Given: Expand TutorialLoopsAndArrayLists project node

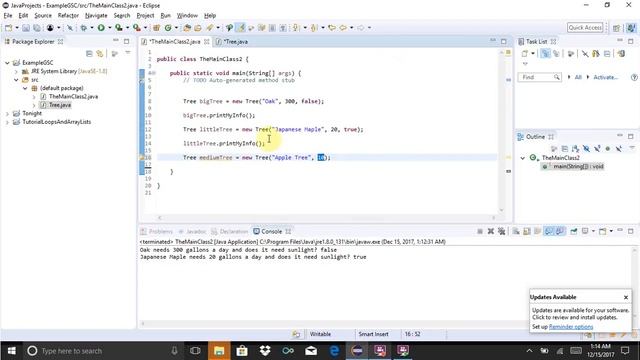Looking at the screenshot, I should [x=7, y=122].
